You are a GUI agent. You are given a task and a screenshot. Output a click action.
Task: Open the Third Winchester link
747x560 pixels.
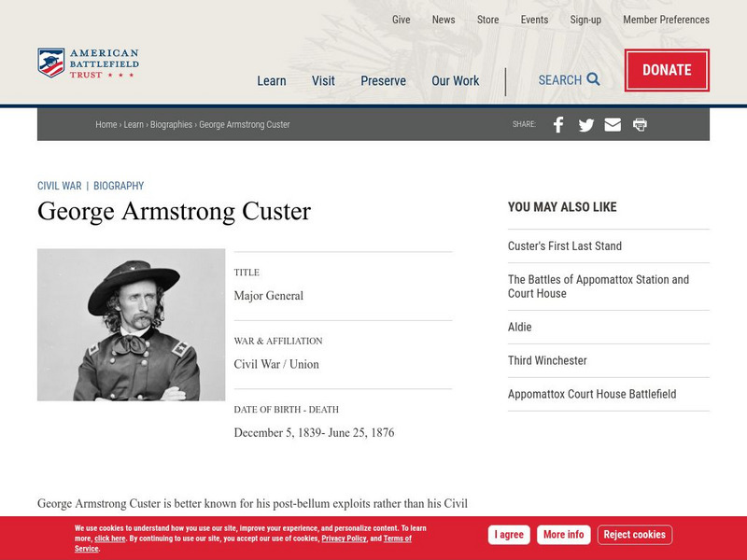(x=547, y=359)
